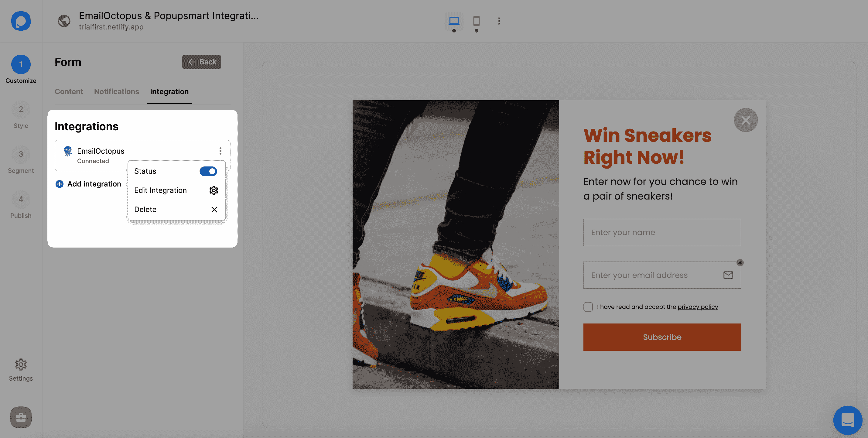
Task: Click the privacy policy link
Action: tap(698, 306)
